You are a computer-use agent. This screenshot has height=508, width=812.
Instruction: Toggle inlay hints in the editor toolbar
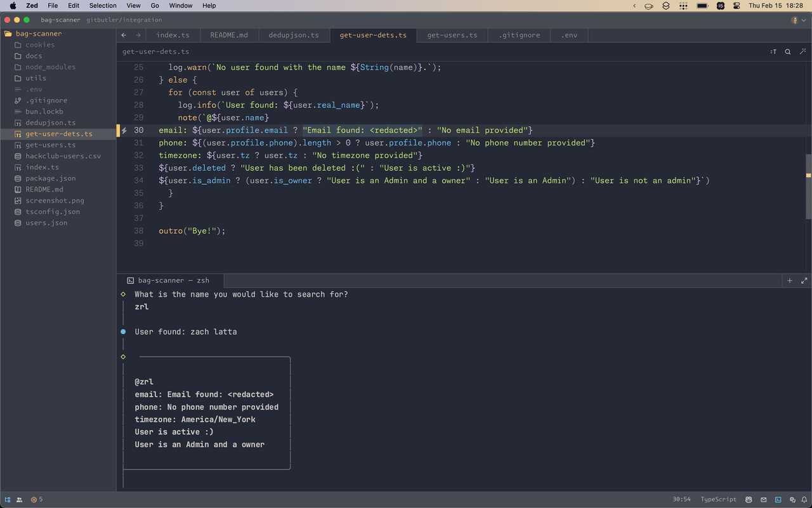[x=773, y=51]
